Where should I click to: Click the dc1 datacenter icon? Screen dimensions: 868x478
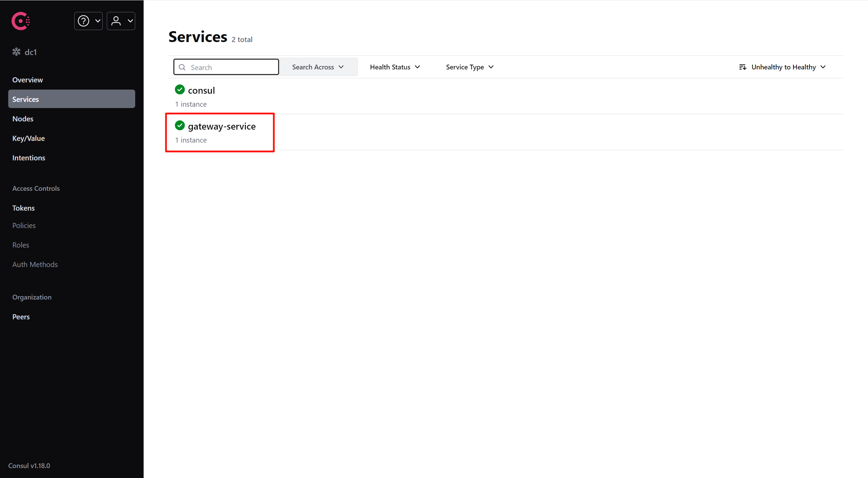[x=16, y=52]
